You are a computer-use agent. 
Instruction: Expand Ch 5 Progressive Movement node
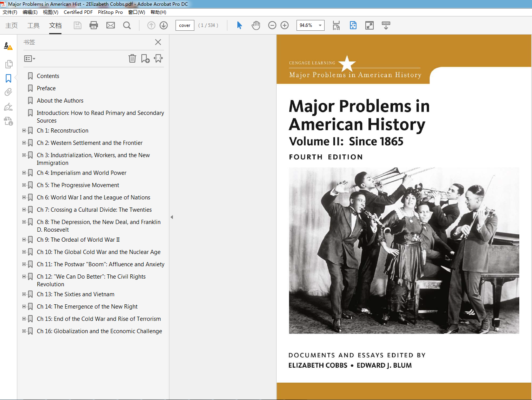[24, 185]
